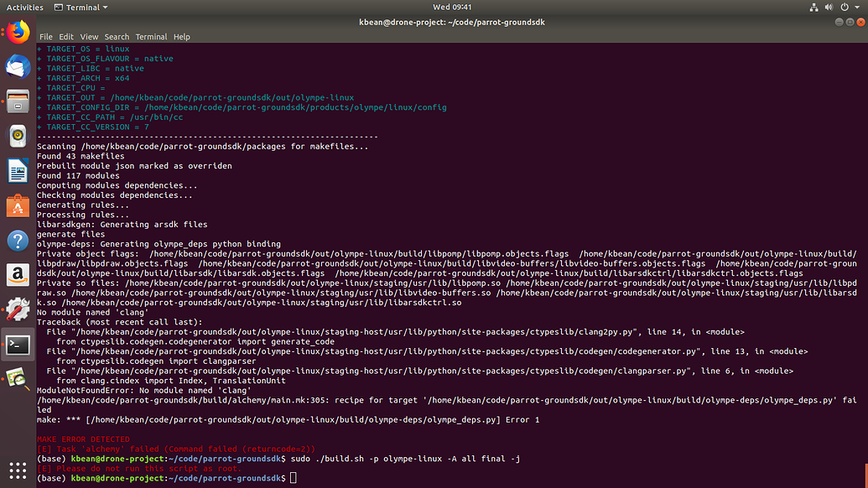
Task: Open LibreOffice Writer from the dock
Action: tap(18, 170)
